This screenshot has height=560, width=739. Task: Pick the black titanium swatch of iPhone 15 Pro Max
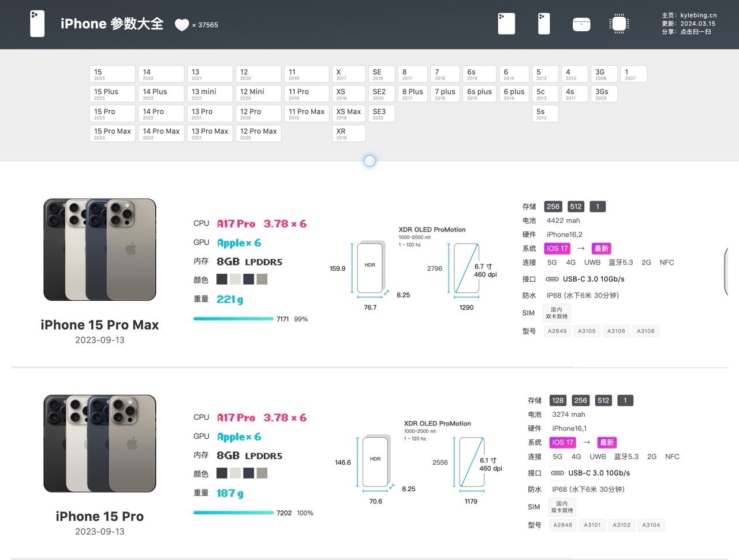[222, 279]
